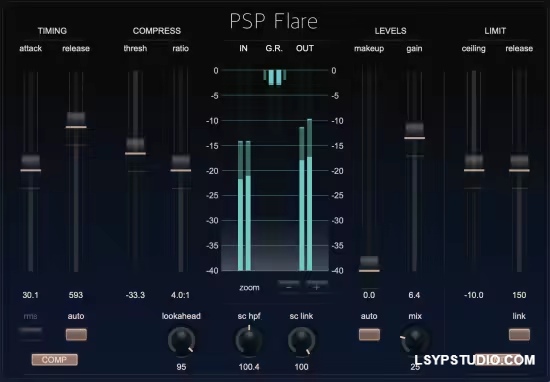This screenshot has height=382, width=550.
Task: Click the release value 593
Action: 76,295
